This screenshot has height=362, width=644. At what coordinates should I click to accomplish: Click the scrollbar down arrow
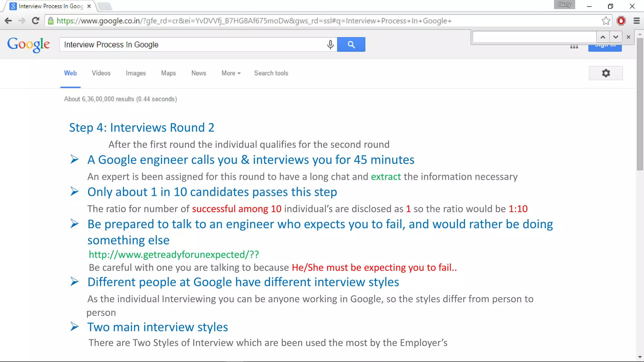pos(640,357)
